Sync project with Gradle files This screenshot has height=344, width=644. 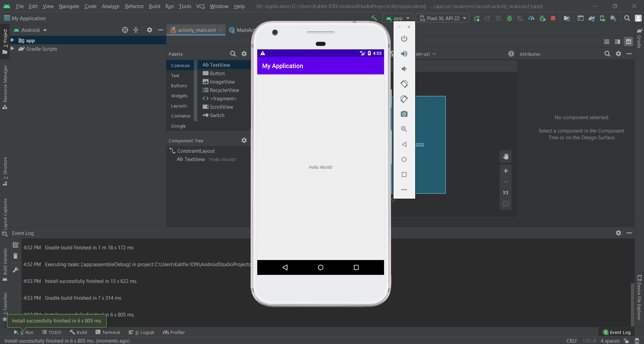point(592,18)
